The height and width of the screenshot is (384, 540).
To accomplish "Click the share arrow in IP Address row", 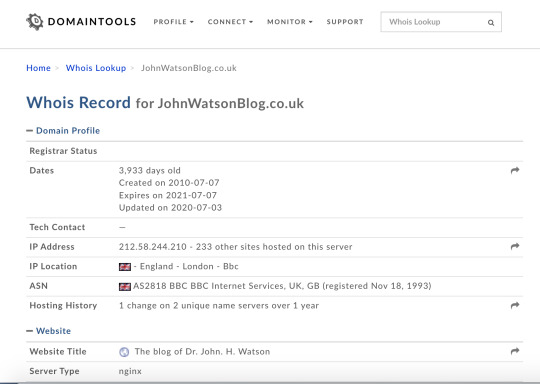I will point(515,246).
